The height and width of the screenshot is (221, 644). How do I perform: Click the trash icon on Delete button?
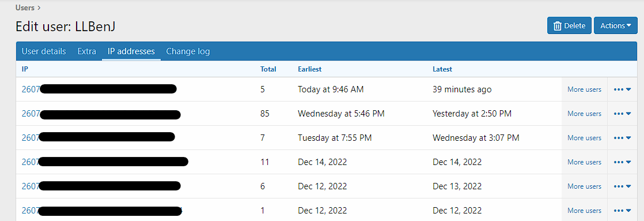(558, 25)
